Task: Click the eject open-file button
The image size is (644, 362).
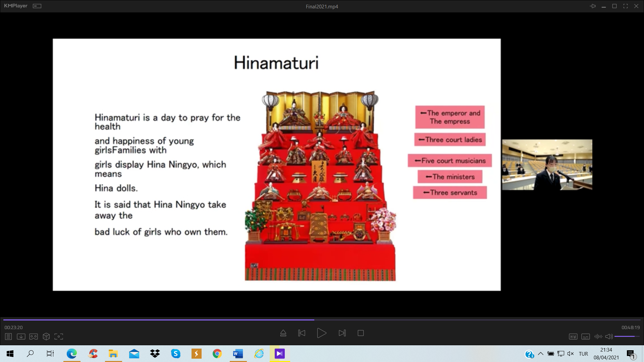Action: click(x=283, y=333)
